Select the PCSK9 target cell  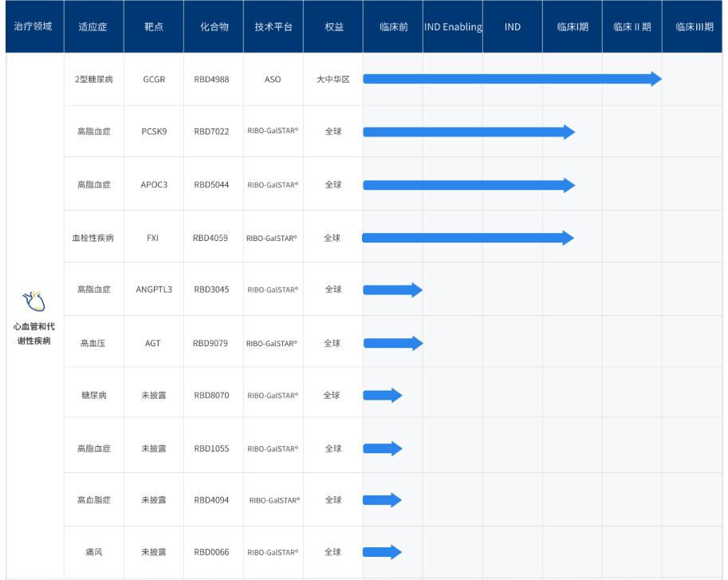154,132
